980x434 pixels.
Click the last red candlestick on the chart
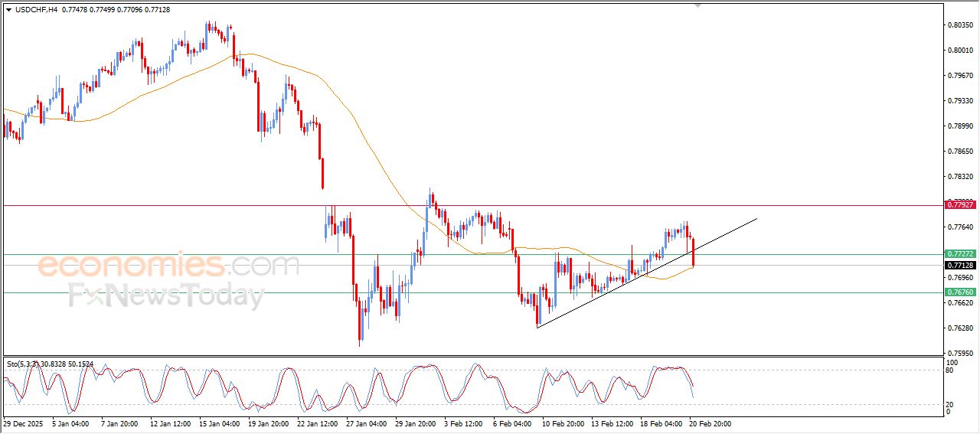pyautogui.click(x=693, y=253)
